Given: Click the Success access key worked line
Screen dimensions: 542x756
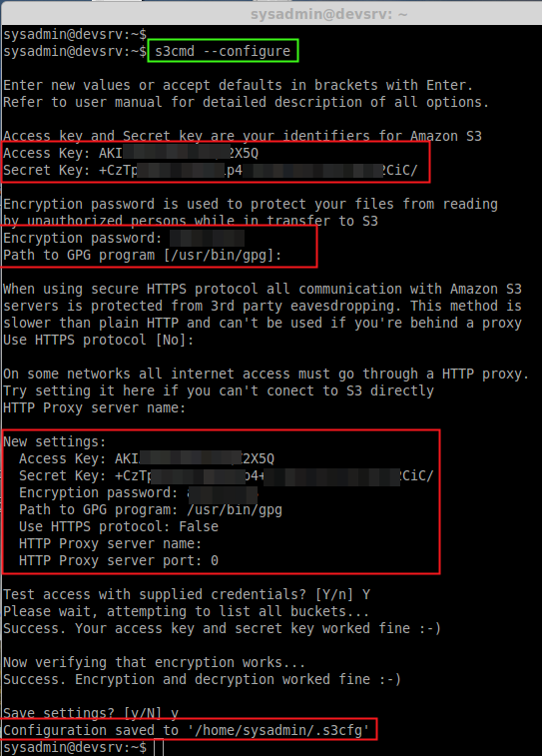Looking at the screenshot, I should click(x=223, y=629).
